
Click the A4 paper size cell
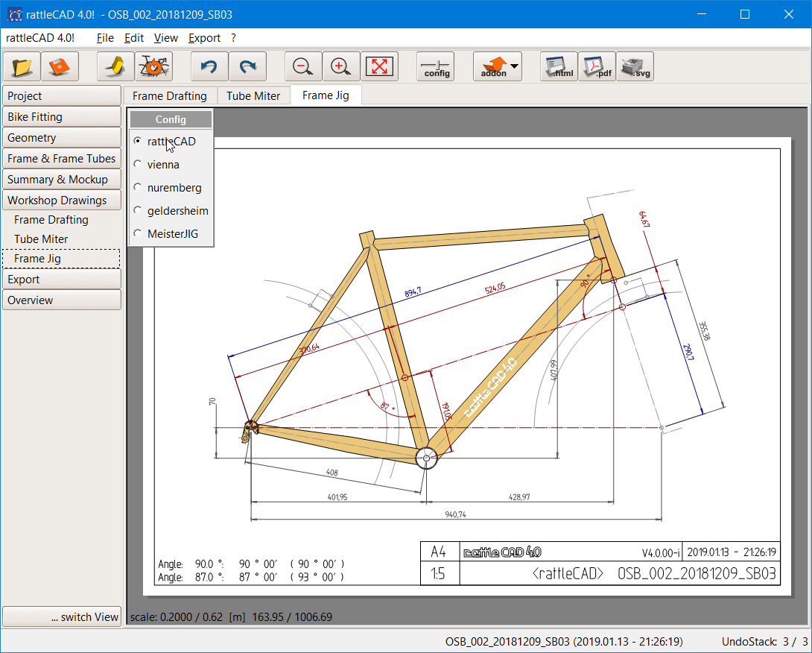point(439,552)
